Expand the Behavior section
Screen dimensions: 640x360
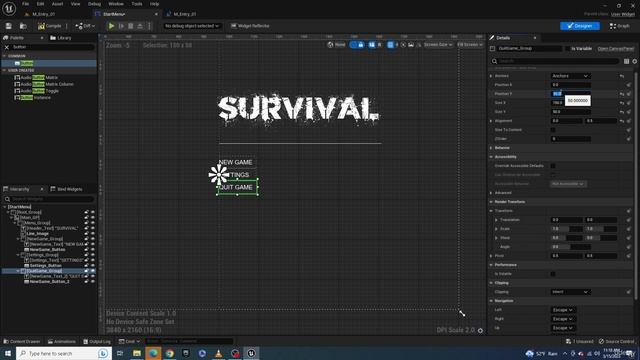pyautogui.click(x=491, y=148)
